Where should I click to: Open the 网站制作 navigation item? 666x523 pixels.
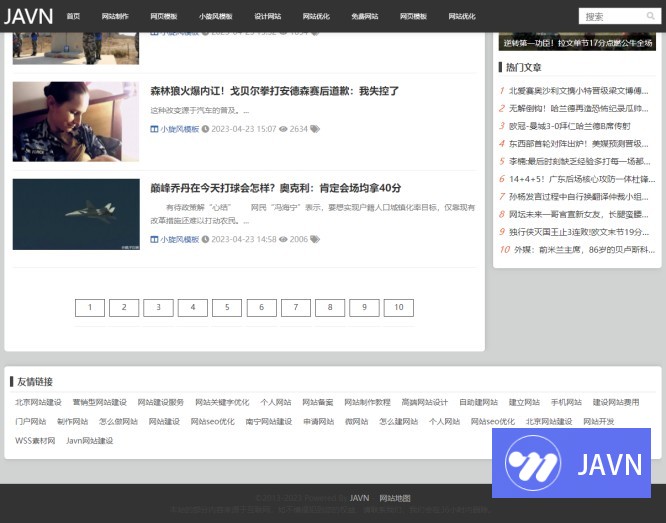[115, 16]
